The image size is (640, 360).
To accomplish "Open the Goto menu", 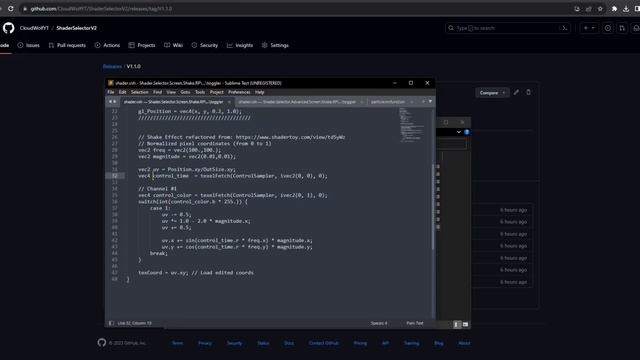I will pyautogui.click(x=185, y=92).
